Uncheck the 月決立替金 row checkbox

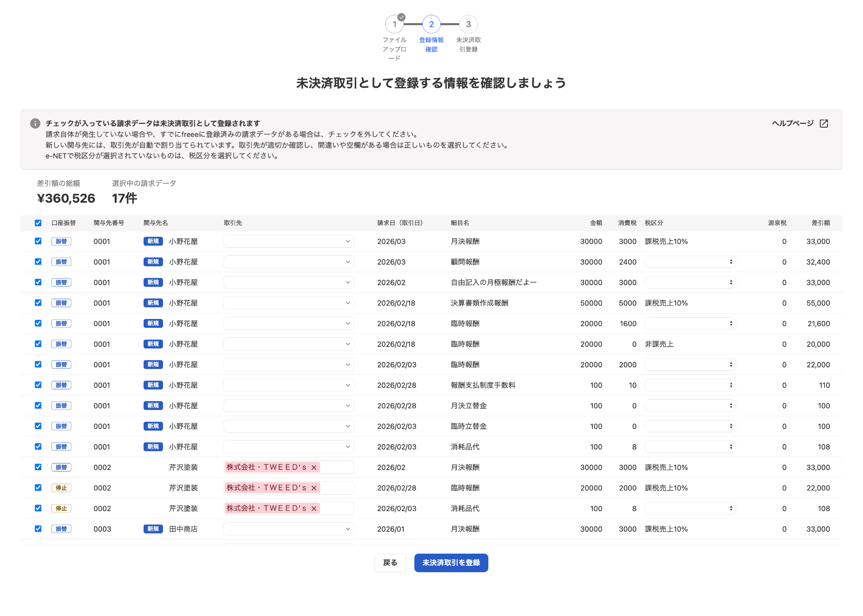[38, 405]
